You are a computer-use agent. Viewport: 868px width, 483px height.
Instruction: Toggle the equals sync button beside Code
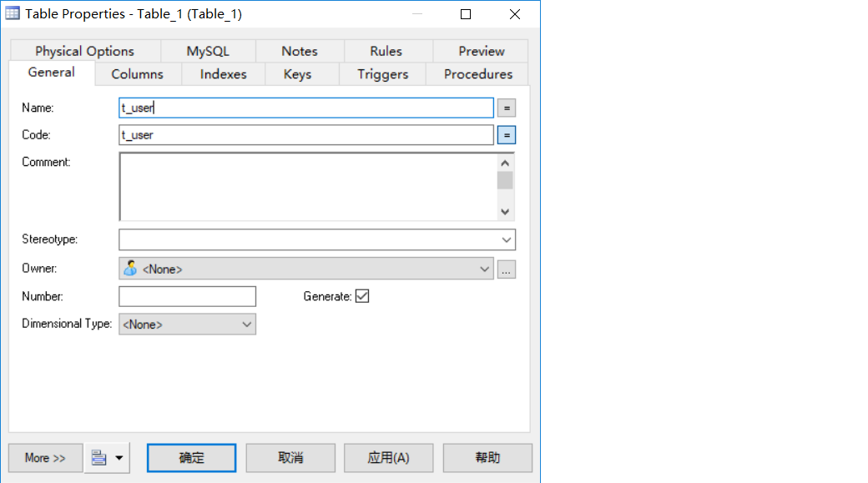(506, 135)
